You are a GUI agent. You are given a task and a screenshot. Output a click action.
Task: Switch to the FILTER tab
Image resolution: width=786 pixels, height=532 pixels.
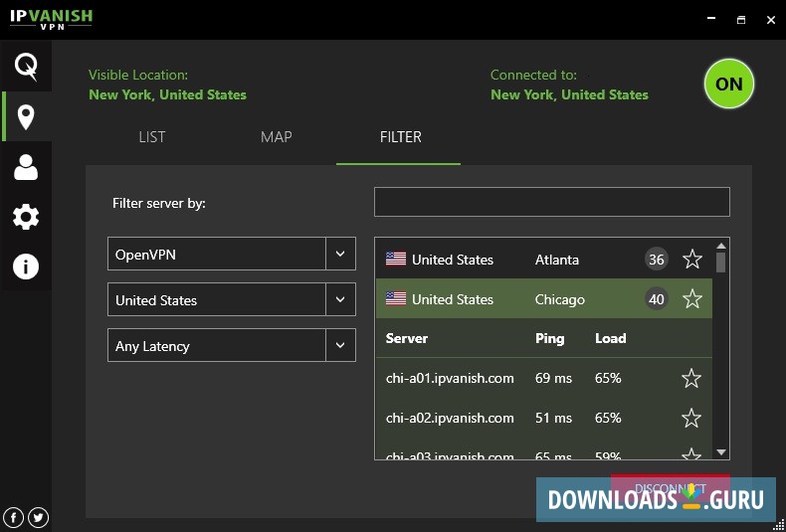[401, 137]
